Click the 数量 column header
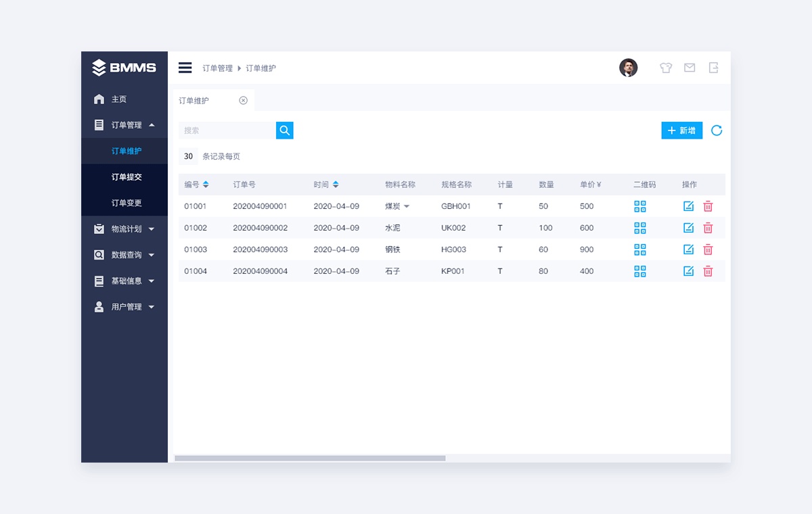Viewport: 812px width, 514px height. click(546, 185)
